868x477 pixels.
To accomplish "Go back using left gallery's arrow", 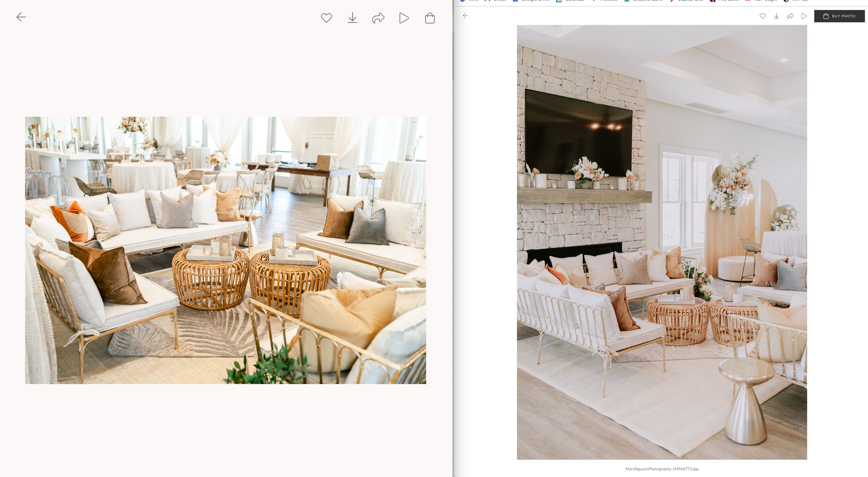I will (x=21, y=17).
